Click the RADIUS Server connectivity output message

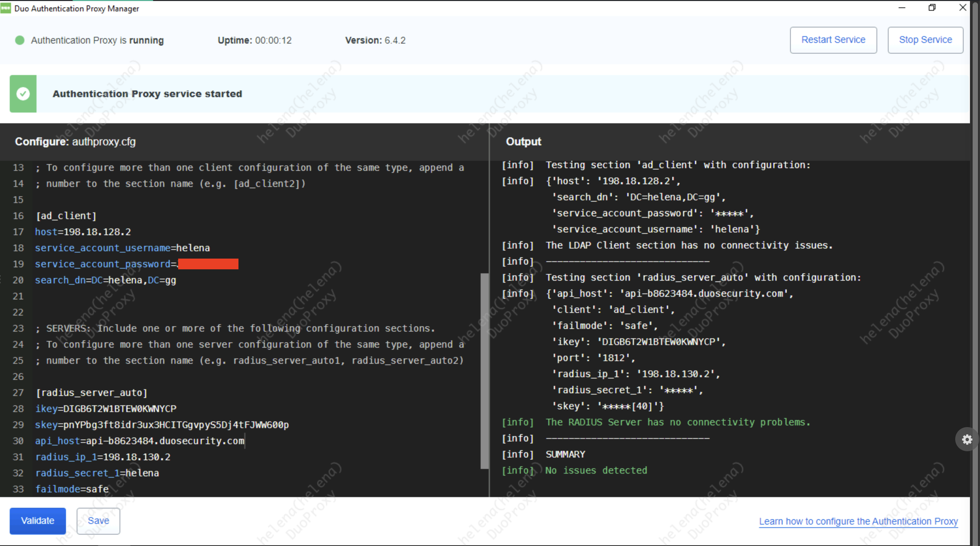678,422
